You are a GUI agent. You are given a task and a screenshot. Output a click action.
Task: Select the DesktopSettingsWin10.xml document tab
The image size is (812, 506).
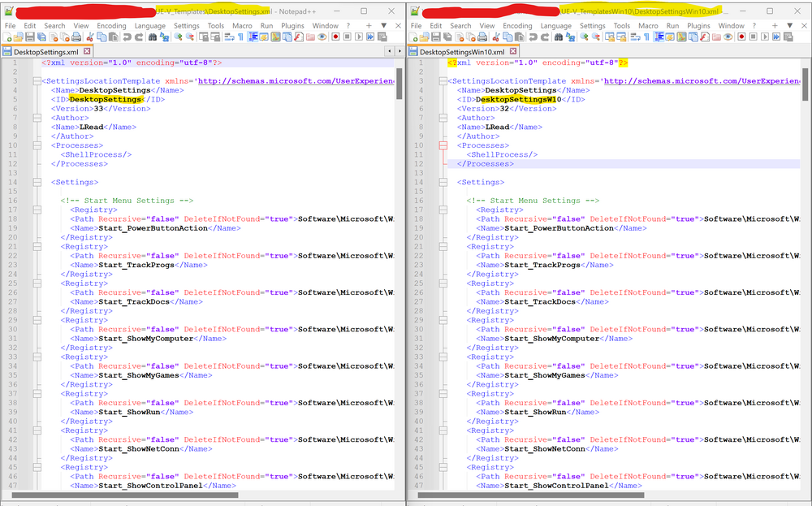[x=462, y=52]
